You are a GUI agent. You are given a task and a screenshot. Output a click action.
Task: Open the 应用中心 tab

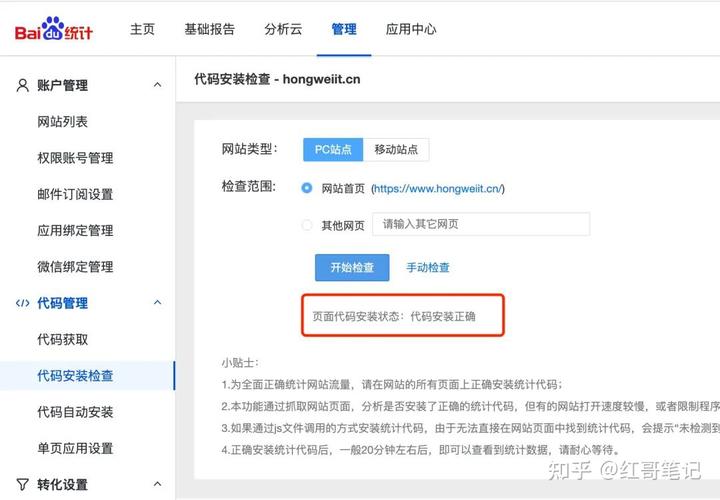[411, 29]
